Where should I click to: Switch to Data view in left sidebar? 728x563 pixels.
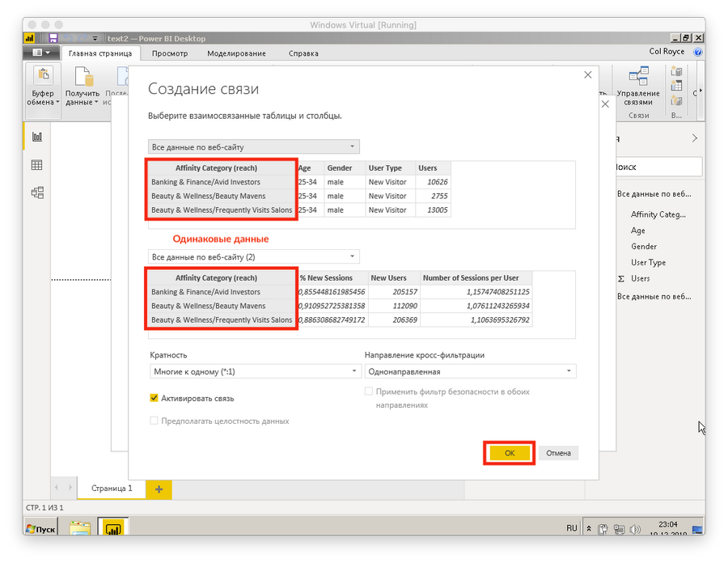click(x=35, y=164)
